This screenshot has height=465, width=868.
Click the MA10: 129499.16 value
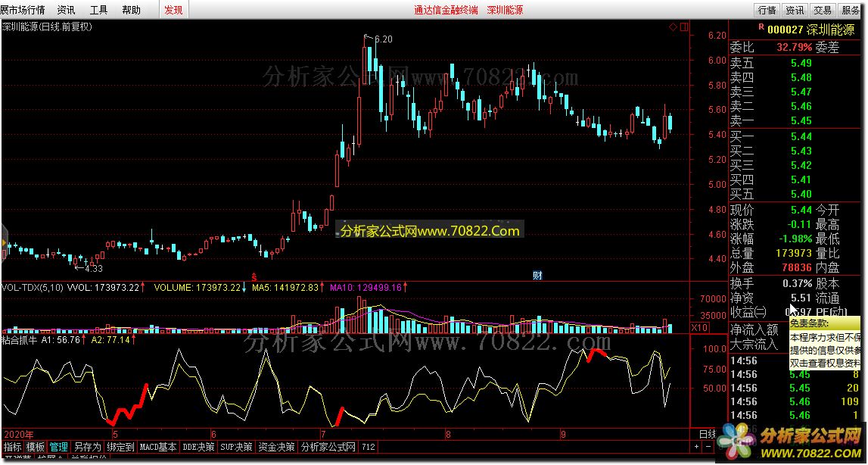(366, 287)
